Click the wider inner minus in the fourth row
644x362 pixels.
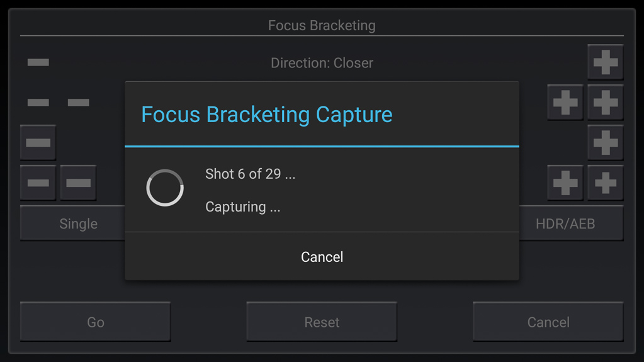coord(79,183)
